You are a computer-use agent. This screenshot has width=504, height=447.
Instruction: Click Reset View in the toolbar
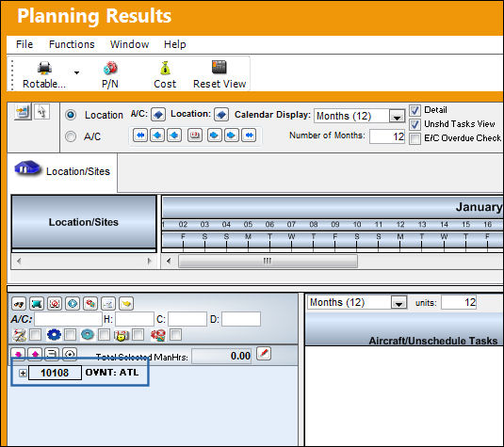219,74
